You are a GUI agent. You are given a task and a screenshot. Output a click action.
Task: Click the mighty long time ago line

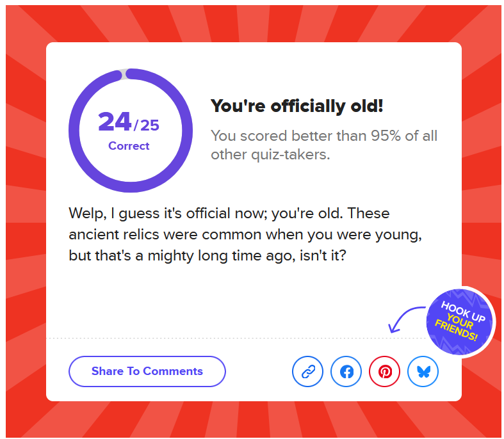207,256
